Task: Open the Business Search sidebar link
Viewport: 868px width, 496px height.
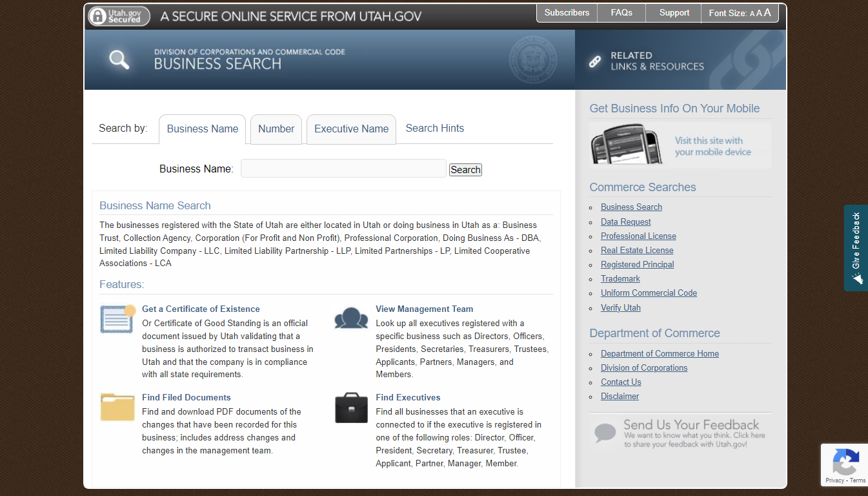Action: pyautogui.click(x=631, y=207)
